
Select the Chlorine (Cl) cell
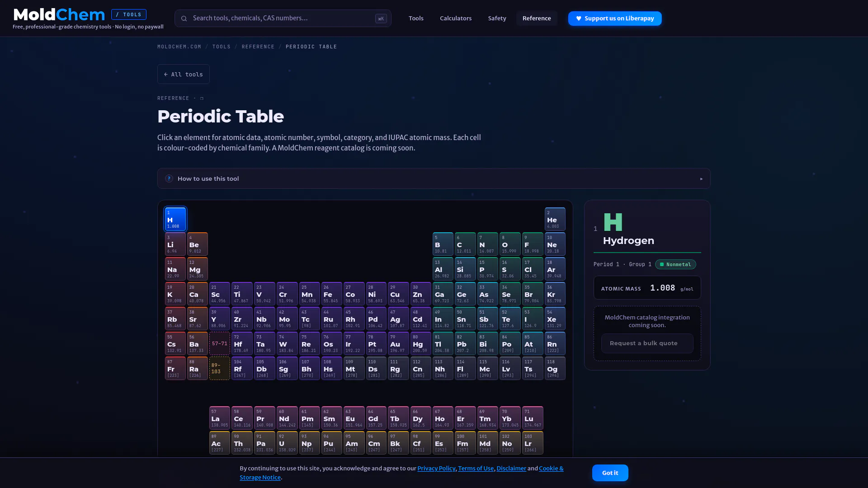click(533, 269)
